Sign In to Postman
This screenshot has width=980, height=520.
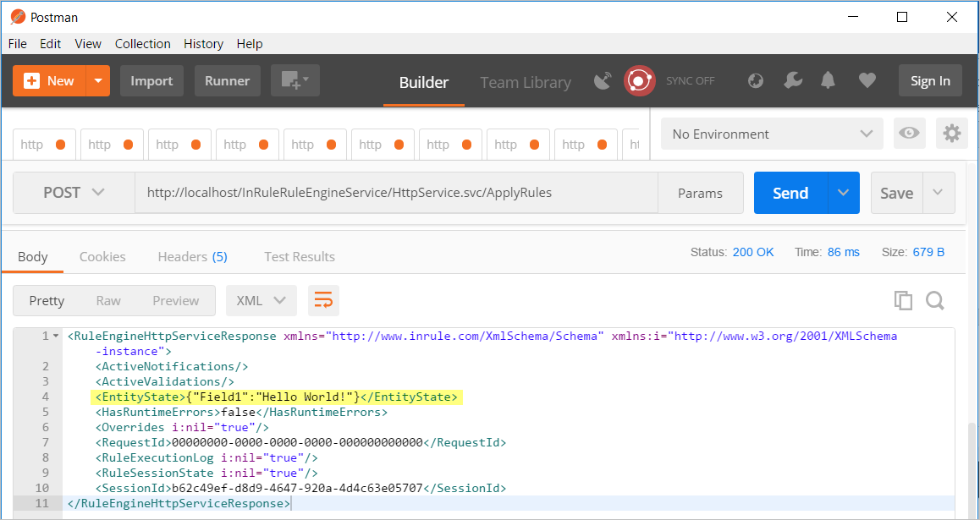929,79
